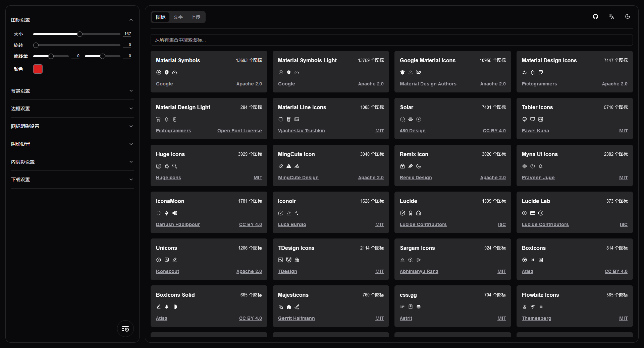Click the list icon in Flowbite Icons card

tap(541, 307)
